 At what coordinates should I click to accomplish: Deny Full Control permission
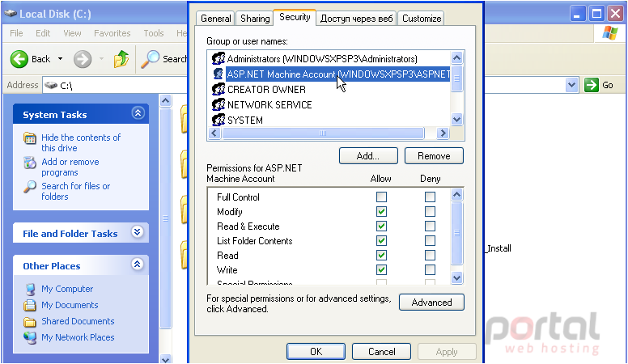[x=430, y=197]
